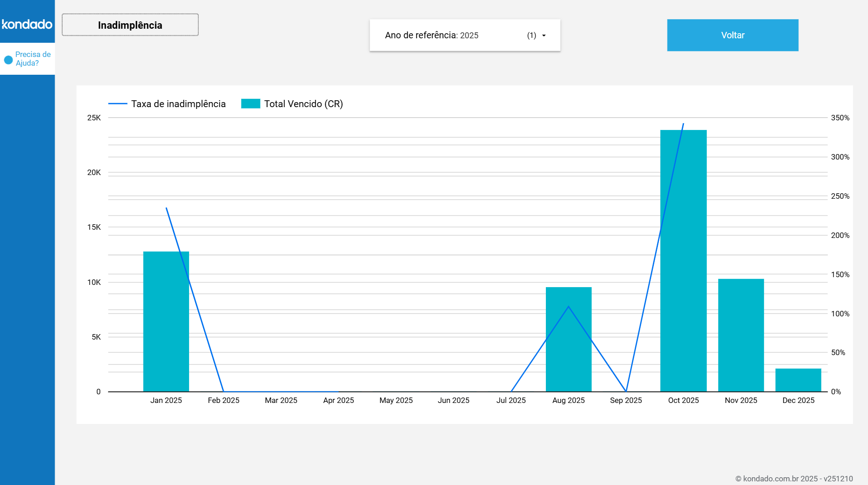Click the Dec 2025 bar
Viewport: 868px width, 485px height.
[x=798, y=380]
